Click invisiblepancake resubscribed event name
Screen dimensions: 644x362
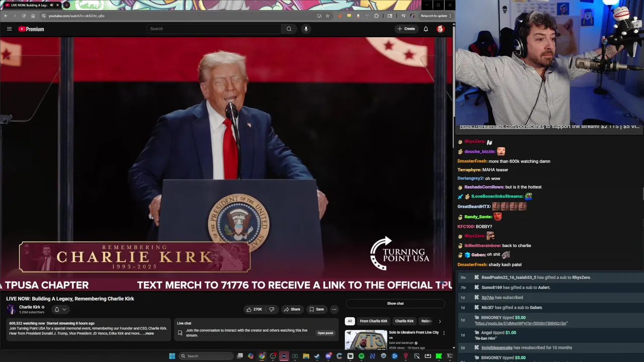coord(497,347)
